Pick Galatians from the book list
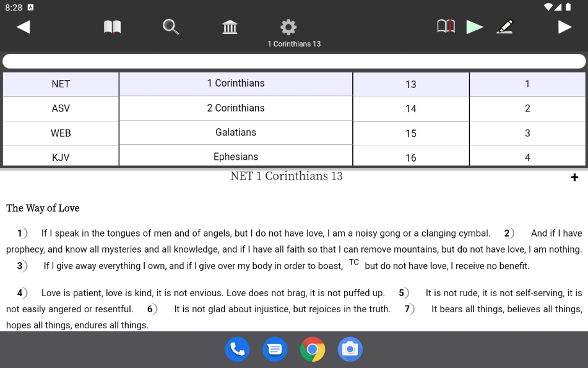 236,132
